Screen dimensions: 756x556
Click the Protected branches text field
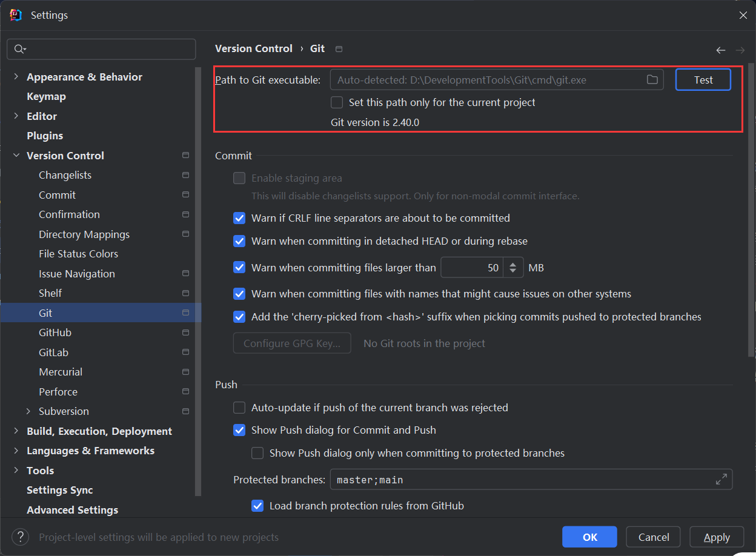click(x=531, y=479)
